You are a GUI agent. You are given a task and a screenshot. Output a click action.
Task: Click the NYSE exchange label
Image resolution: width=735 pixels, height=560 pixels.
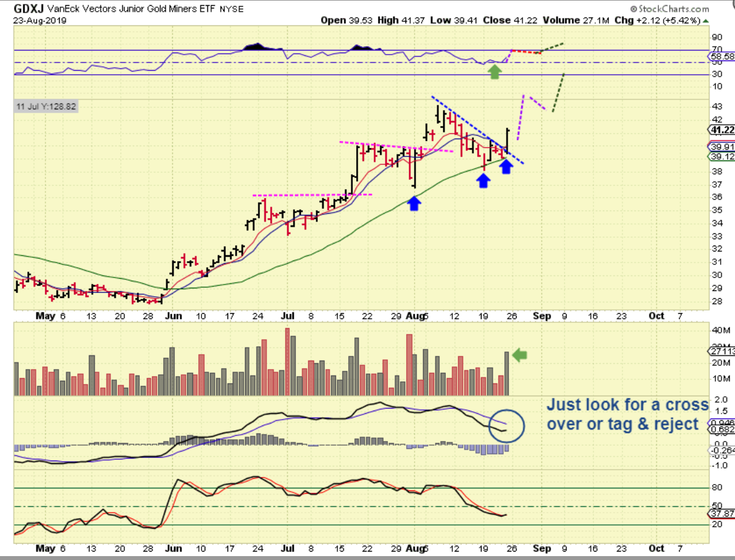pos(231,9)
